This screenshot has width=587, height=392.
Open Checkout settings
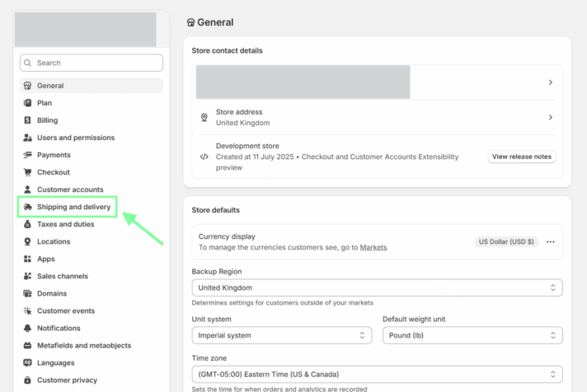tap(92, 172)
